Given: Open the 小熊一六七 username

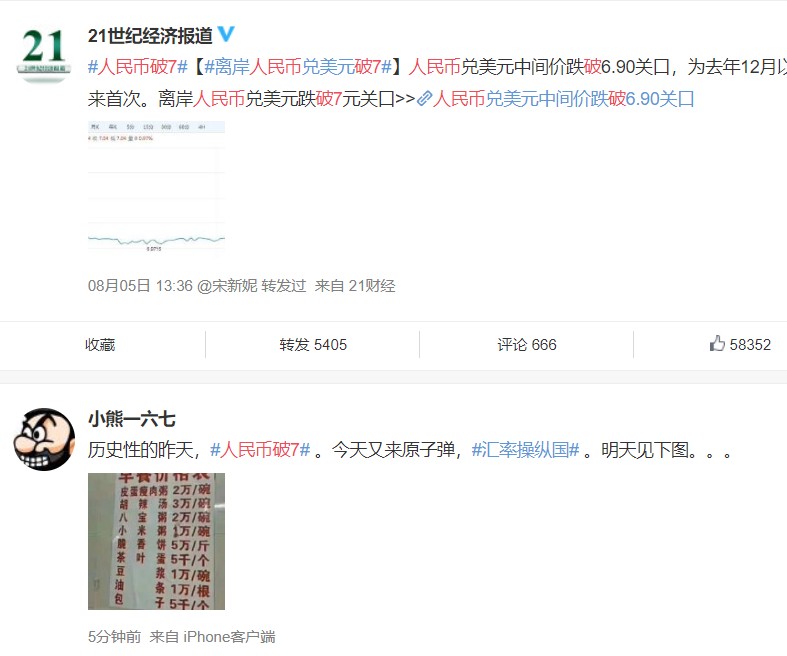Looking at the screenshot, I should [x=132, y=419].
